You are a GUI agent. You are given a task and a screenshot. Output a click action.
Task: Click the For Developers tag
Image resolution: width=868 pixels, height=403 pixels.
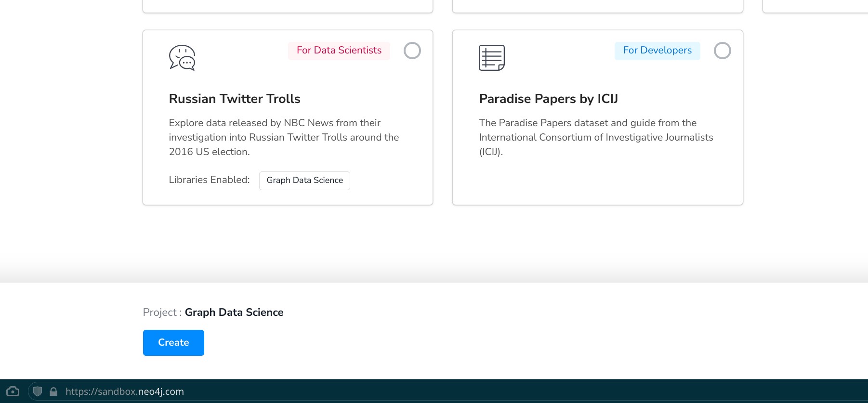pyautogui.click(x=657, y=51)
